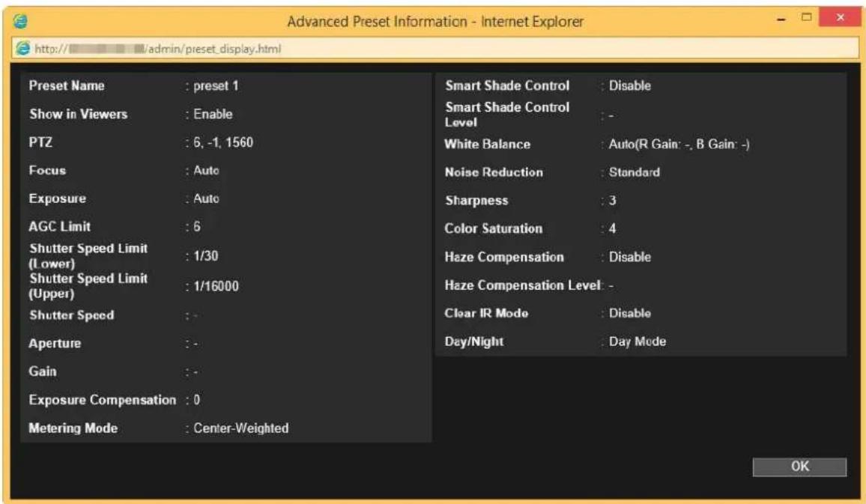Click the Show in Viewers Enable value
Screen dimensions: 866x504
(213, 115)
